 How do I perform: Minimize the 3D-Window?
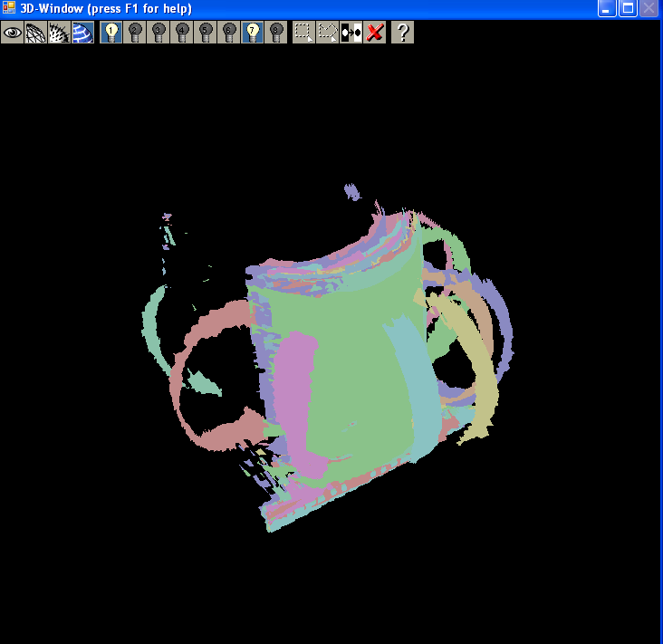tap(607, 8)
